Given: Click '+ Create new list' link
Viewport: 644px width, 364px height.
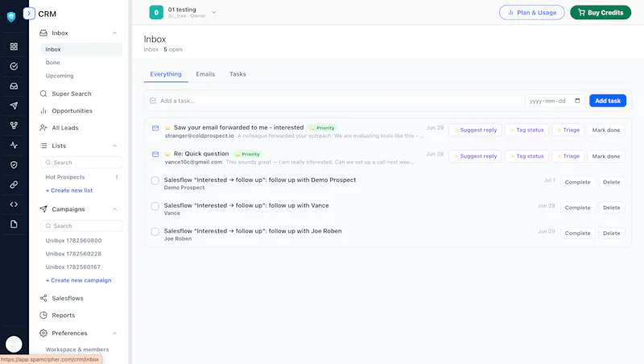Looking at the screenshot, I should coord(69,190).
